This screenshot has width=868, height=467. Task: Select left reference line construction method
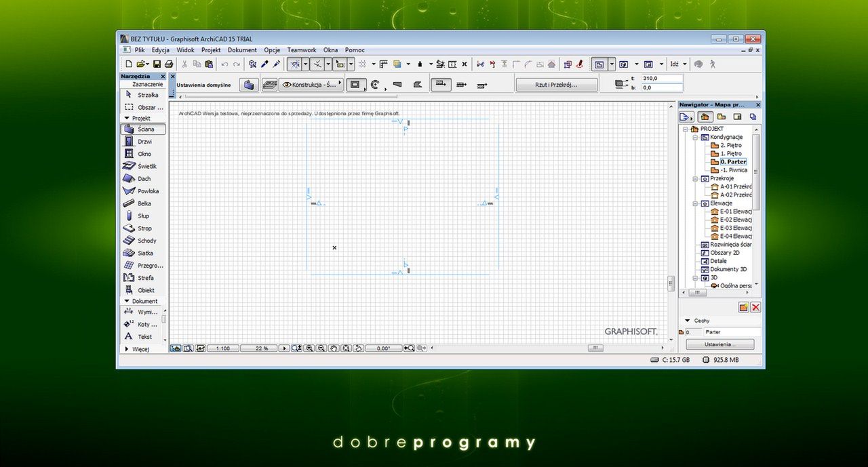[439, 85]
